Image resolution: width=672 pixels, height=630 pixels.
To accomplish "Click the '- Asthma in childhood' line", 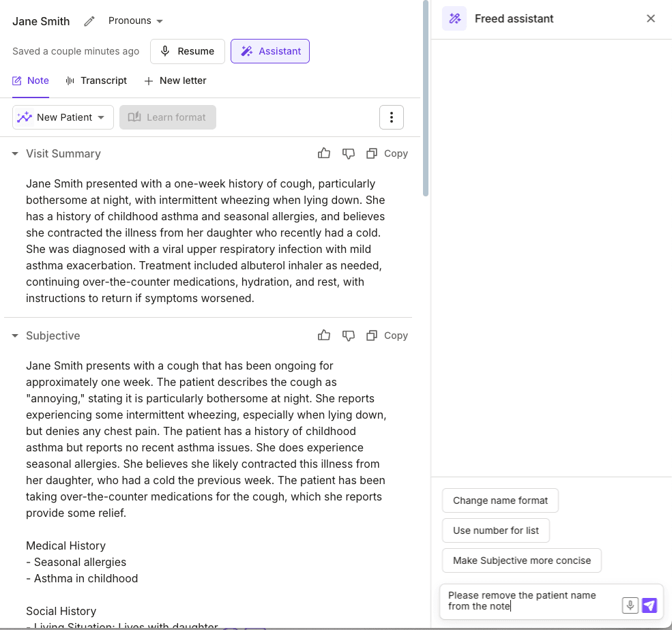I will [82, 578].
